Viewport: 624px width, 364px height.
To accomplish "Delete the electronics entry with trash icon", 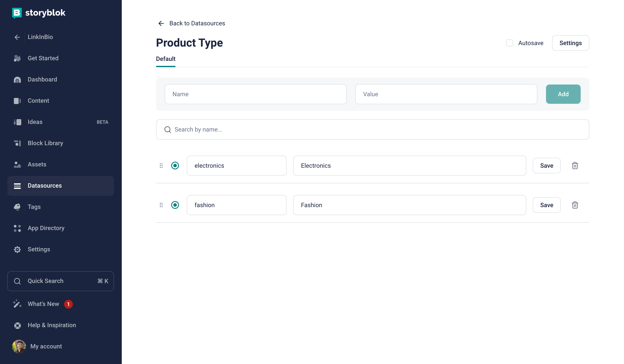I will [x=575, y=166].
